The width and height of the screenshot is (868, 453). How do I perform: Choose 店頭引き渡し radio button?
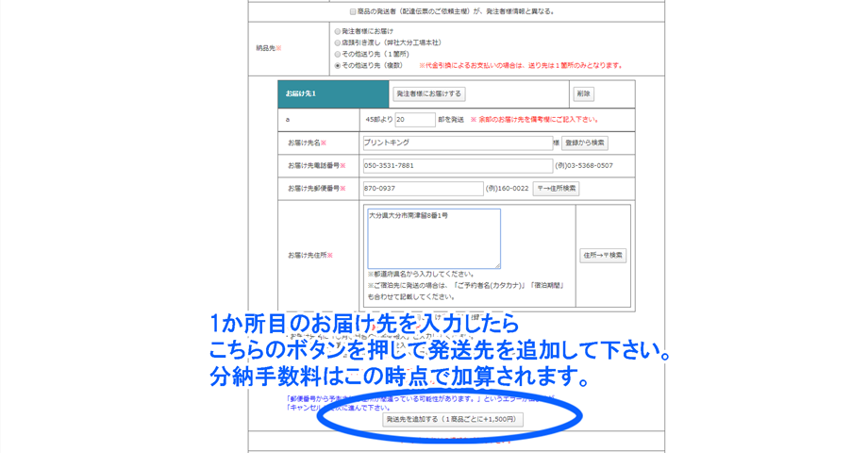[338, 42]
